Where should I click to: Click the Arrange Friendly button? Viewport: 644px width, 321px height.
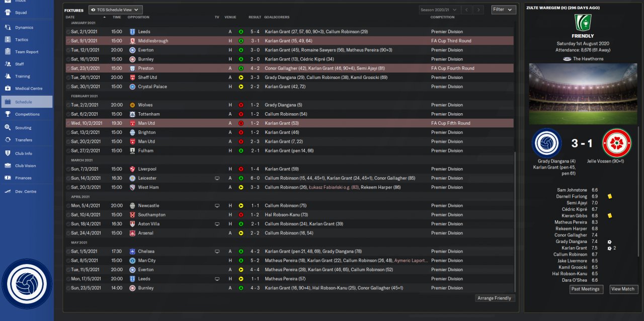point(495,298)
